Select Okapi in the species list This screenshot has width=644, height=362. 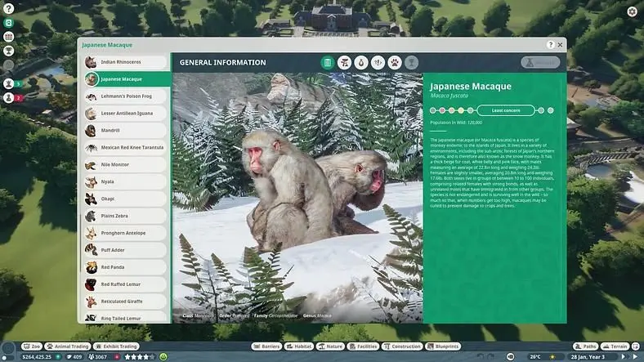click(x=126, y=199)
